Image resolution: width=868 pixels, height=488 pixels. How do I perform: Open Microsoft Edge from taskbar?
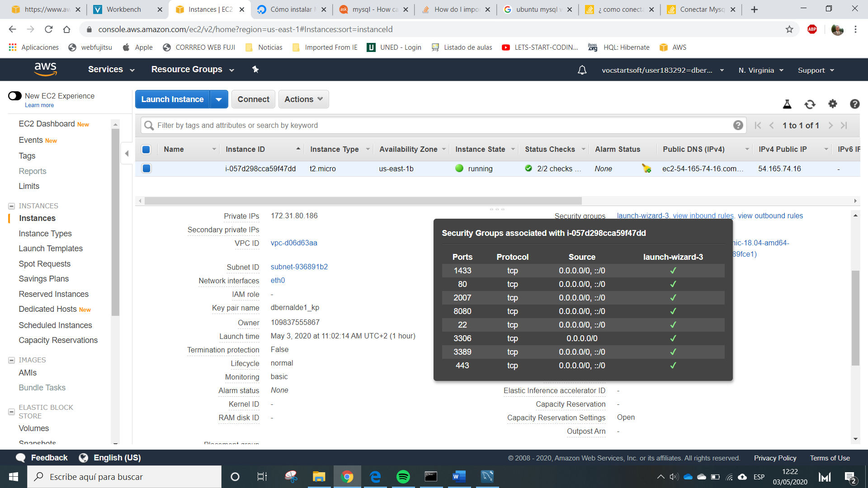click(x=375, y=477)
